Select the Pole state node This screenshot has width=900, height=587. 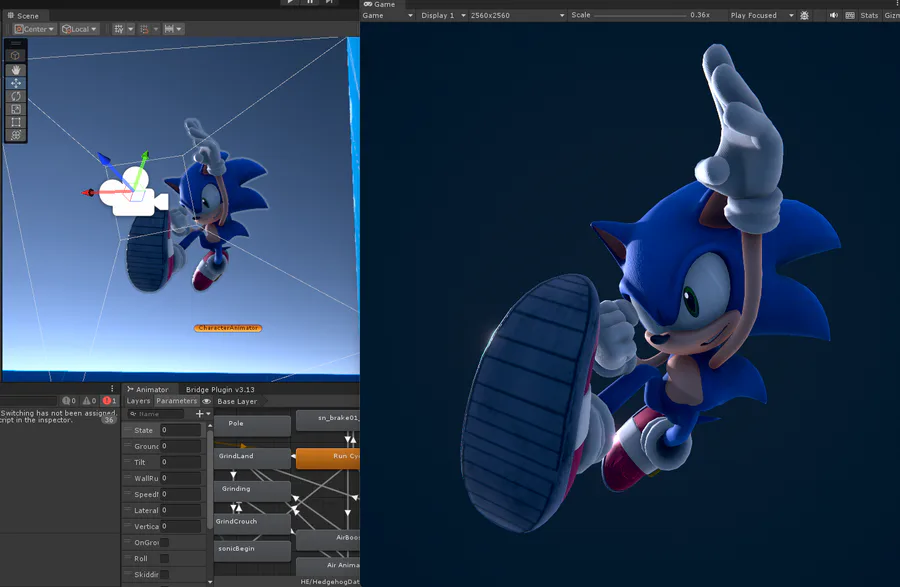[252, 425]
